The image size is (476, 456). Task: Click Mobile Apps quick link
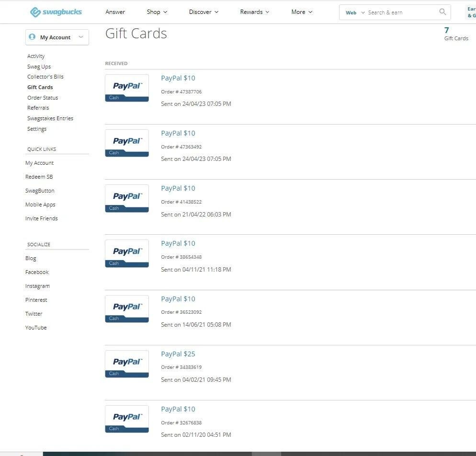pos(40,205)
